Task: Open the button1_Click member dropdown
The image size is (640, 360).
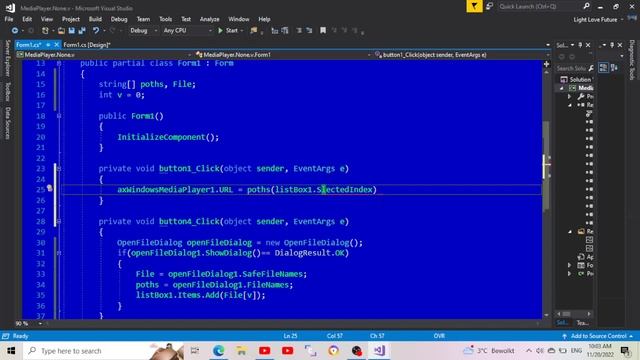Action: [462, 55]
